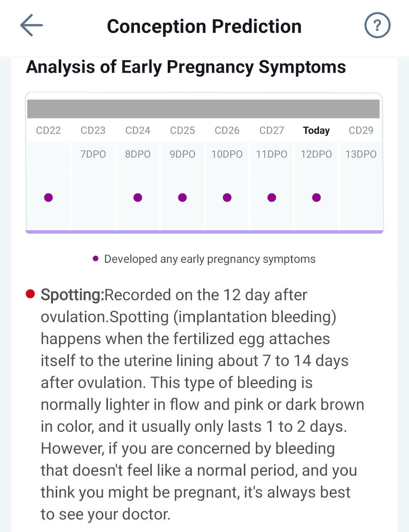Image resolution: width=409 pixels, height=532 pixels.
Task: Select the 13DPO cell
Action: 361,154
